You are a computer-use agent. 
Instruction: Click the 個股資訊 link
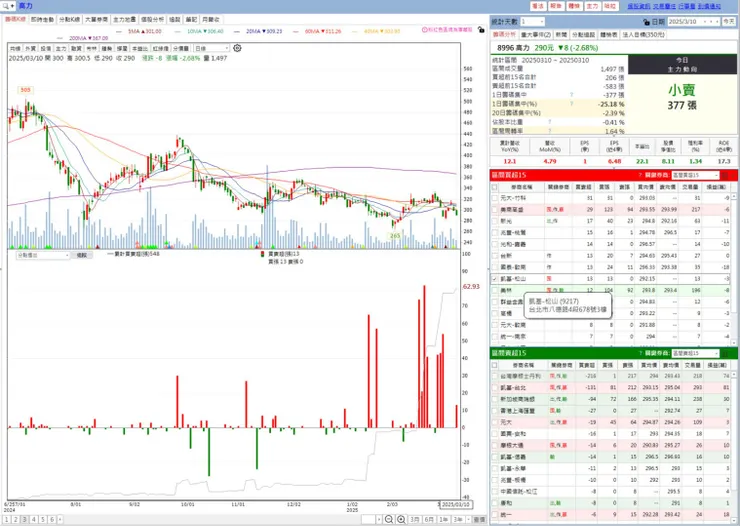point(639,6)
